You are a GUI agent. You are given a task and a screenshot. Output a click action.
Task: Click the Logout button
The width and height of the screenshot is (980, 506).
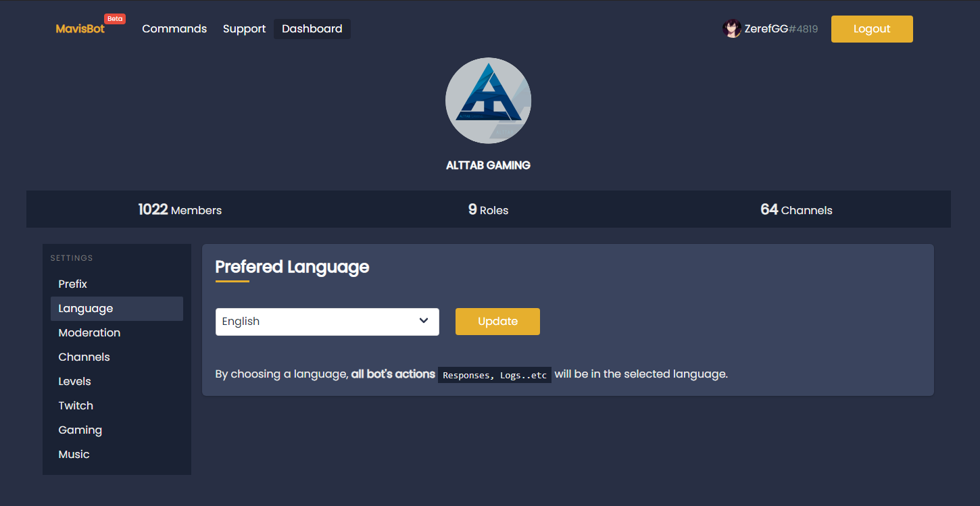[872, 28]
